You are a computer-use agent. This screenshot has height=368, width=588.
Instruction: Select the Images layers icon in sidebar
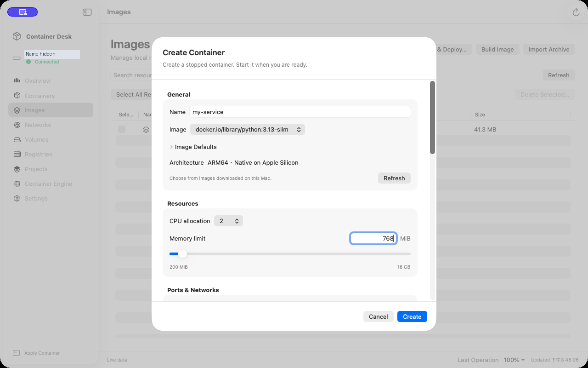pos(17,110)
